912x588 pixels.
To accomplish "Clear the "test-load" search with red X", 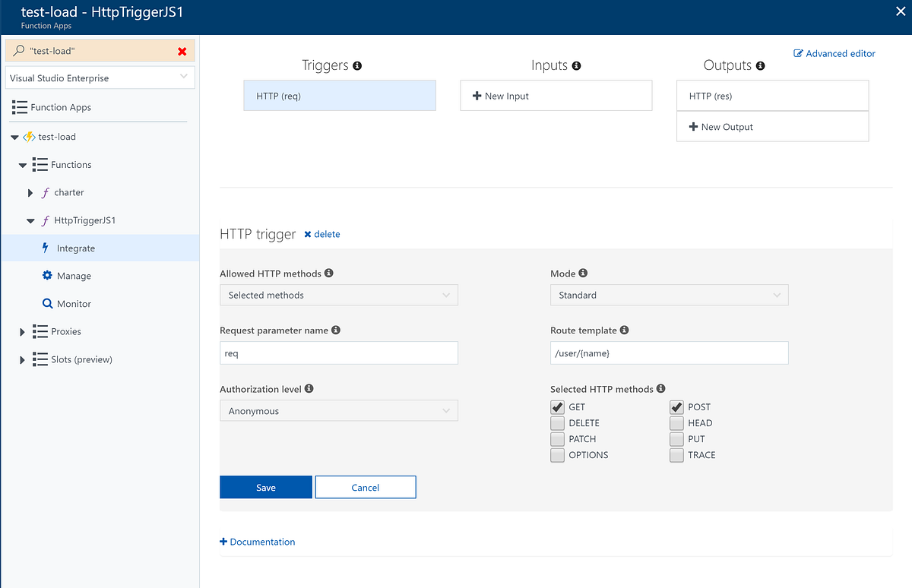I will [x=182, y=51].
